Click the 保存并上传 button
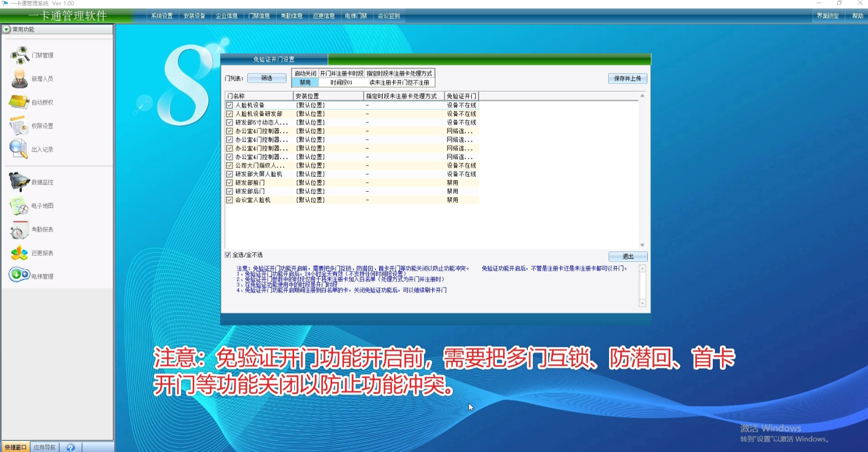 (627, 79)
